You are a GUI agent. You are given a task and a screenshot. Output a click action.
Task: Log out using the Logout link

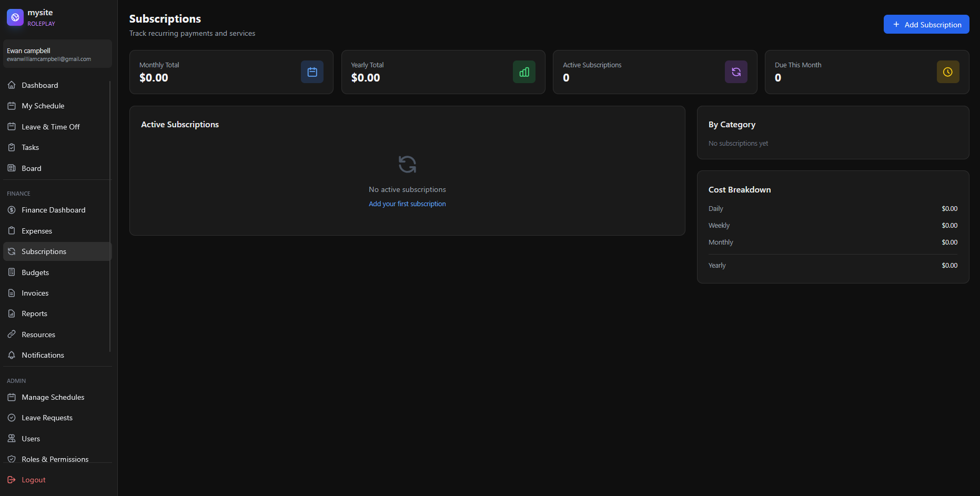[x=34, y=480]
